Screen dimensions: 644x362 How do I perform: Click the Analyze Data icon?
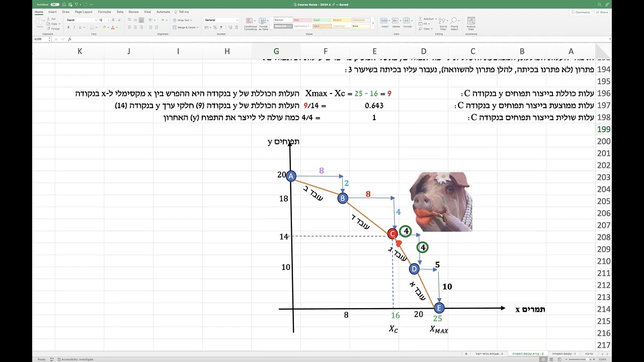pos(471,23)
